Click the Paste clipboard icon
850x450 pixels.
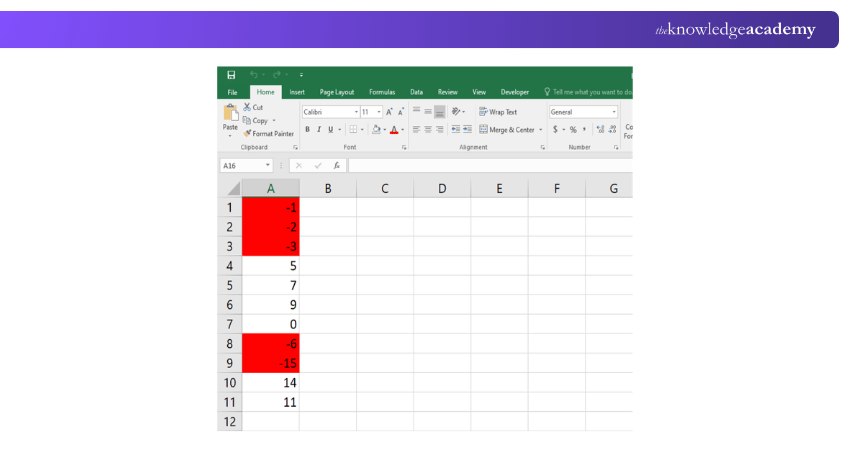[230, 113]
